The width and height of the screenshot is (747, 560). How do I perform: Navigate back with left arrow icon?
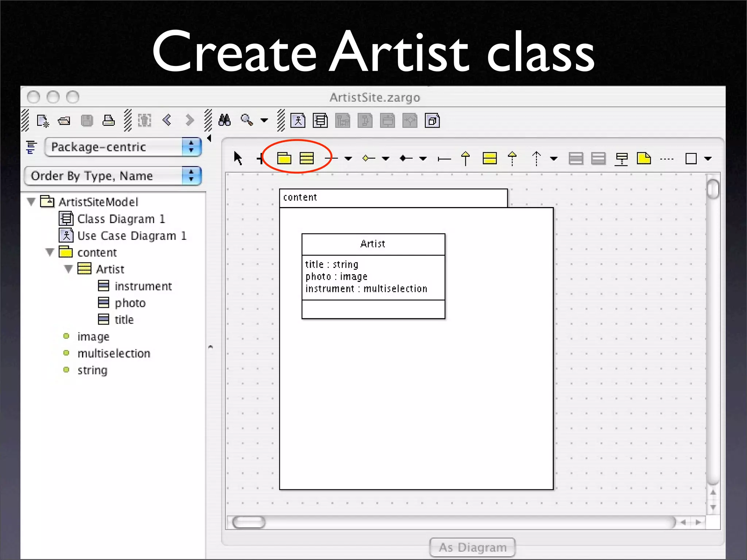pos(167,120)
